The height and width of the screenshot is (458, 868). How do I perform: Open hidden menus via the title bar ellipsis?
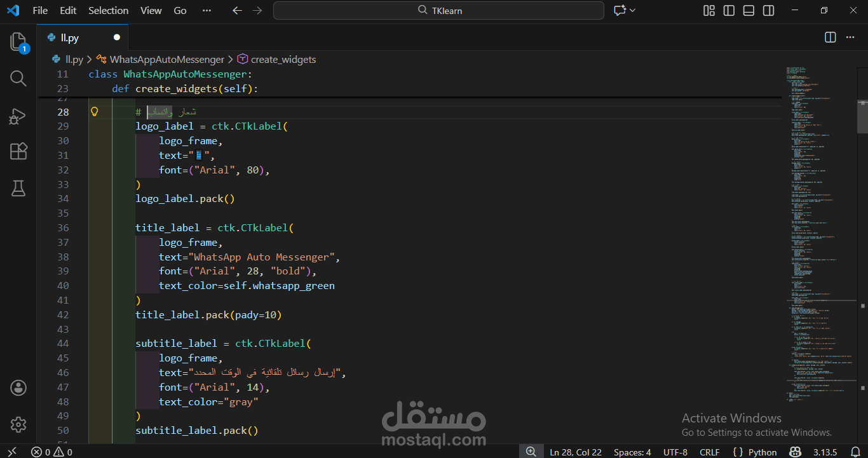207,10
